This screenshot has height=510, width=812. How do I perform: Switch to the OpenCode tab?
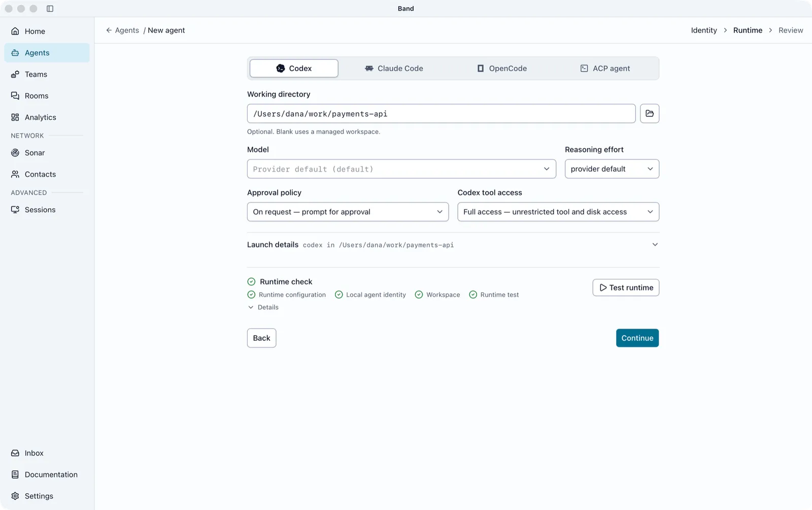(x=502, y=68)
